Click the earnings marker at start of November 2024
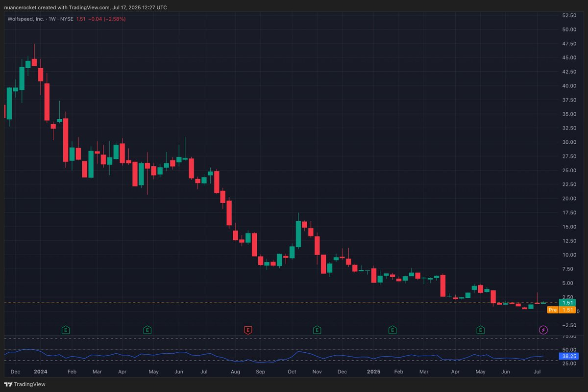 (x=317, y=330)
